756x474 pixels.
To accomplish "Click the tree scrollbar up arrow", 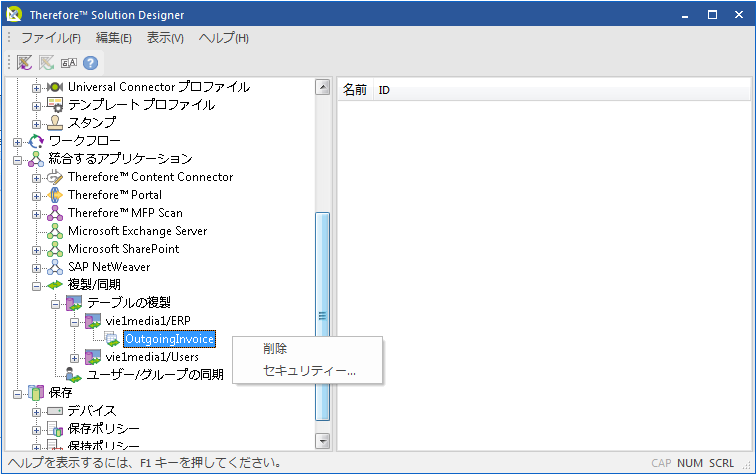I will tap(323, 87).
